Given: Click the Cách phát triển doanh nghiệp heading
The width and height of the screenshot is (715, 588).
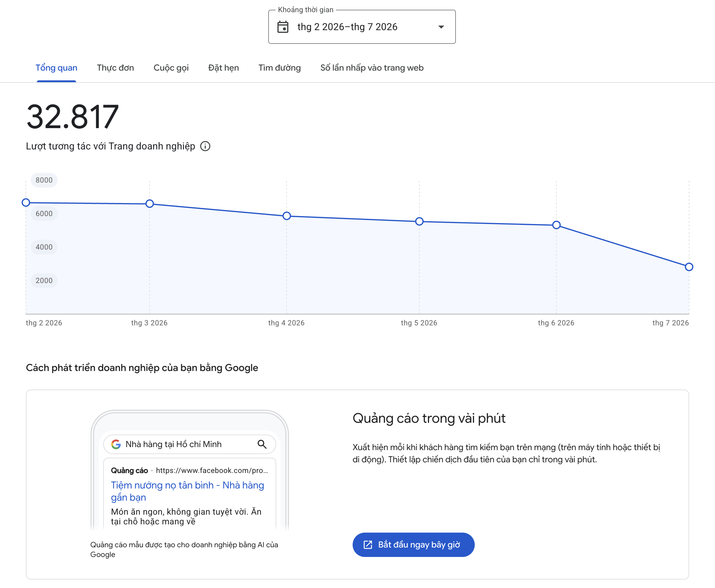Looking at the screenshot, I should click(x=142, y=368).
